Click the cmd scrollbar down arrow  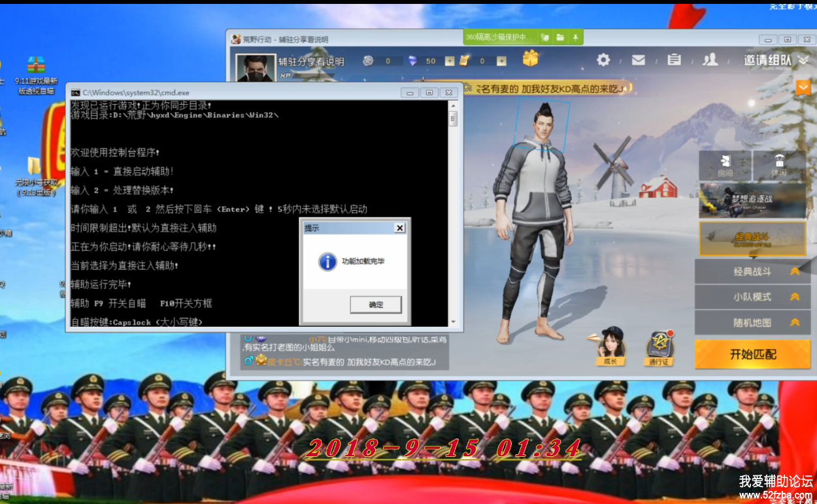pos(453,322)
